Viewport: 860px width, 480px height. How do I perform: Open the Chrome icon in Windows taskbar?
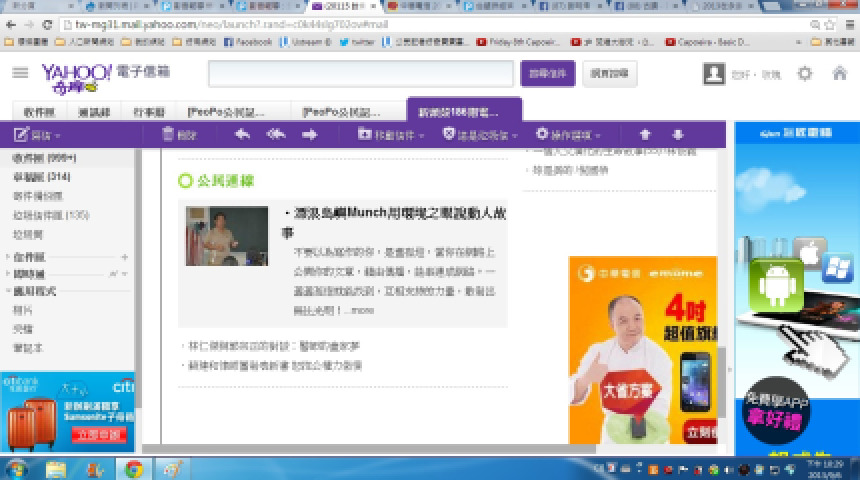tap(133, 468)
